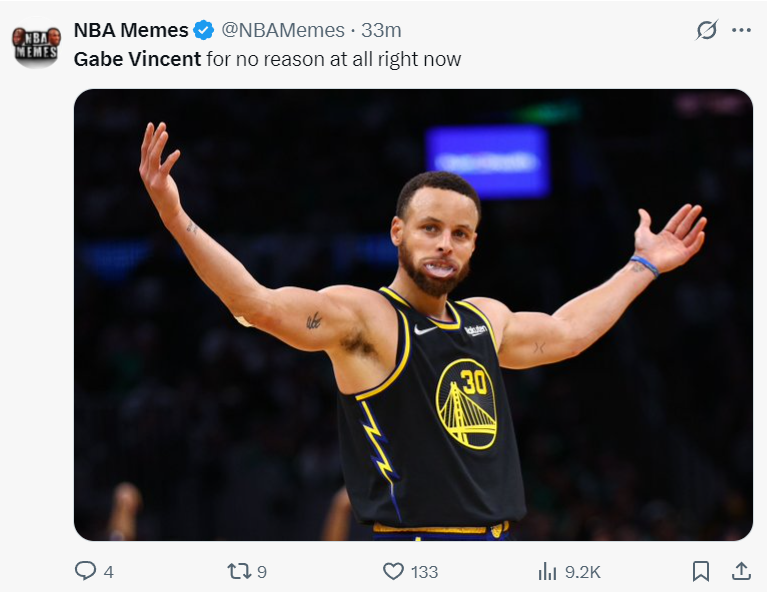
Task: Like the post with the heart icon
Action: coord(394,571)
